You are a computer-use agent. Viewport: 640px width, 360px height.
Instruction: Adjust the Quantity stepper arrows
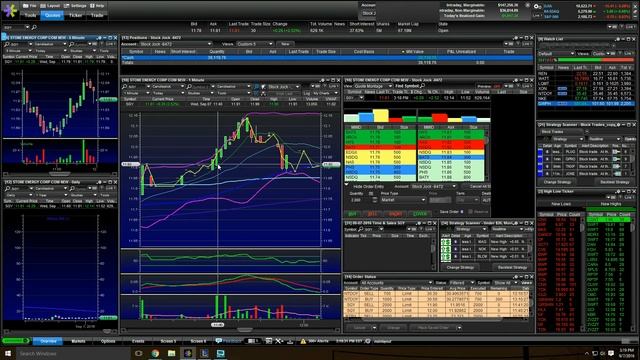pos(375,200)
